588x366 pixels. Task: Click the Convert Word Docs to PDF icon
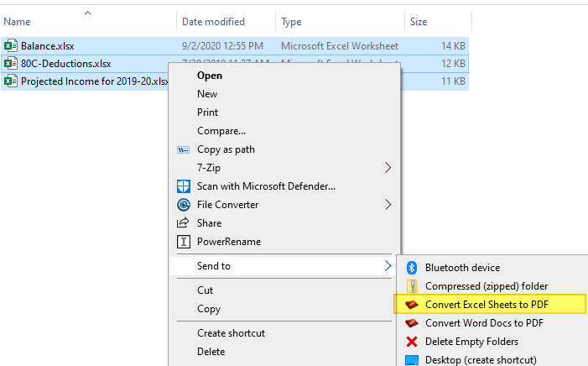pos(412,323)
